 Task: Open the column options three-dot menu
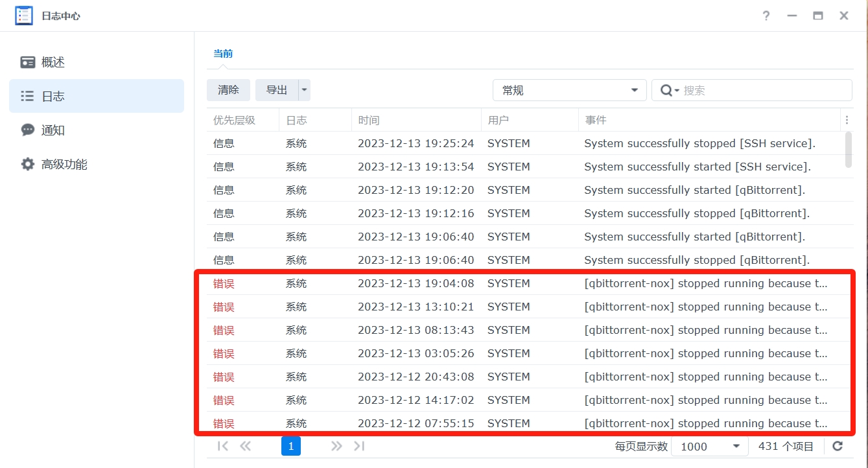tap(846, 120)
